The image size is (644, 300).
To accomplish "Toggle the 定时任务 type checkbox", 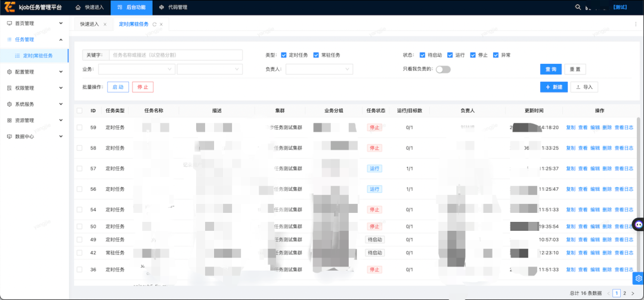I will pyautogui.click(x=284, y=55).
